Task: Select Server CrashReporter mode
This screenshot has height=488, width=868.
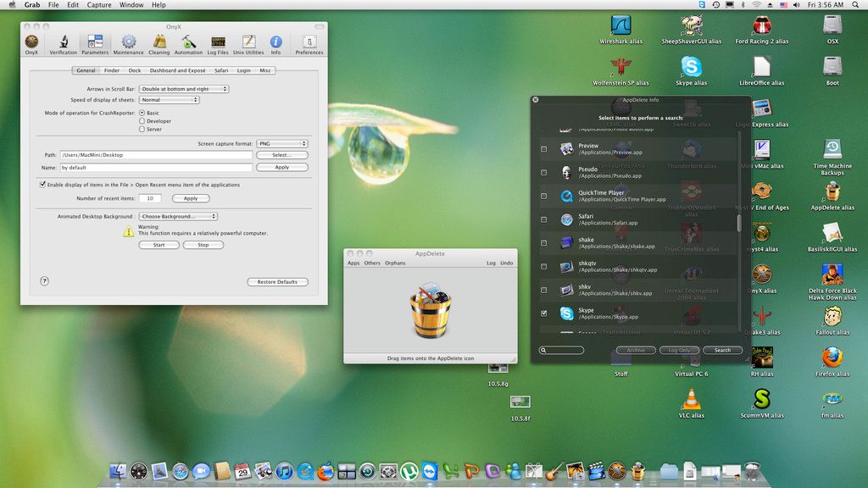Action: click(142, 129)
